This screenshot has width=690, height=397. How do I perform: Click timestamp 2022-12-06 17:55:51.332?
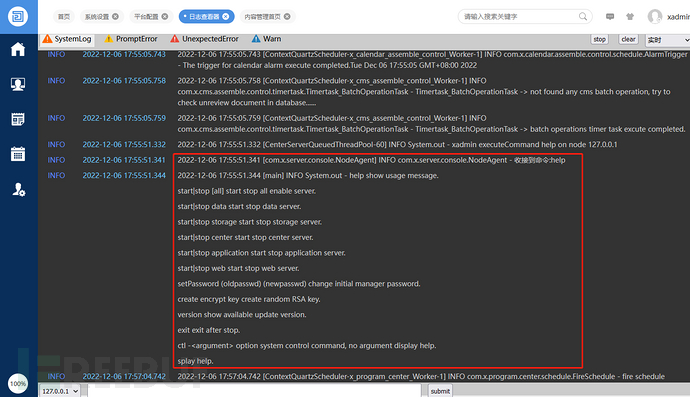pos(124,144)
